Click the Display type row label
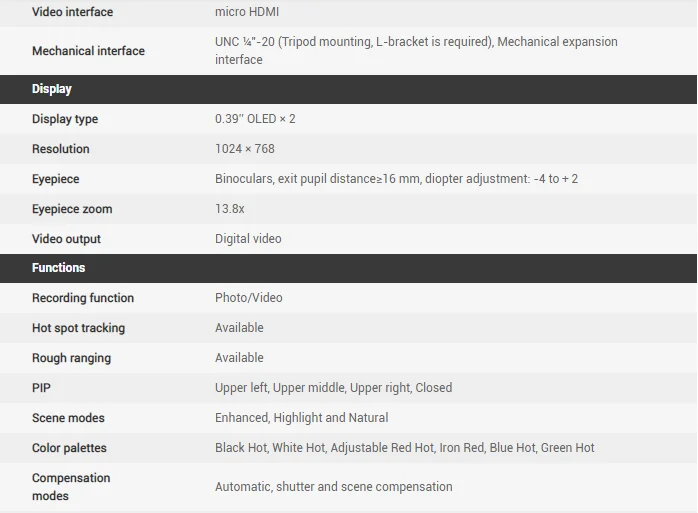Viewport: 698px width, 513px height. 65,119
